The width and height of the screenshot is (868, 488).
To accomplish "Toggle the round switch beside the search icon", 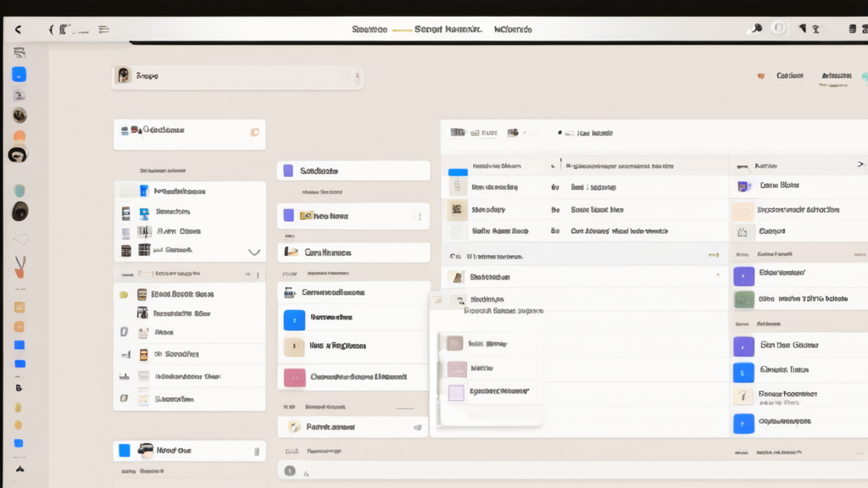I will click(778, 29).
